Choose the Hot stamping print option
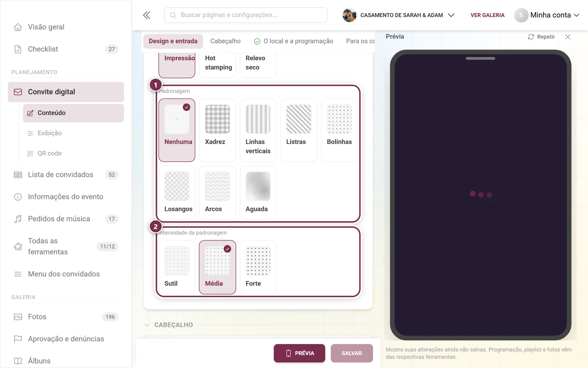Screen dimensions: 588x368 (217, 65)
